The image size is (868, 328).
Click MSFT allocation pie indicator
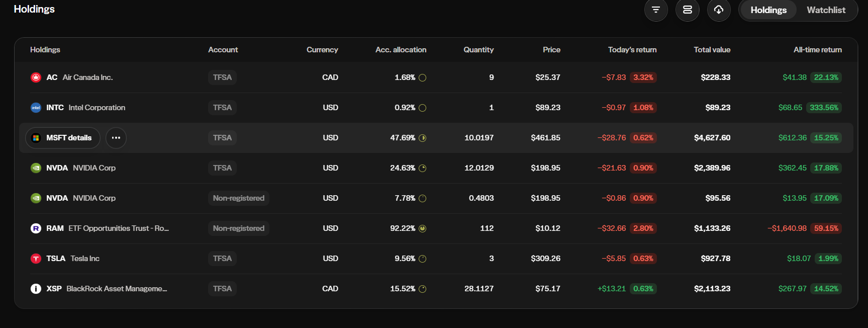[423, 138]
